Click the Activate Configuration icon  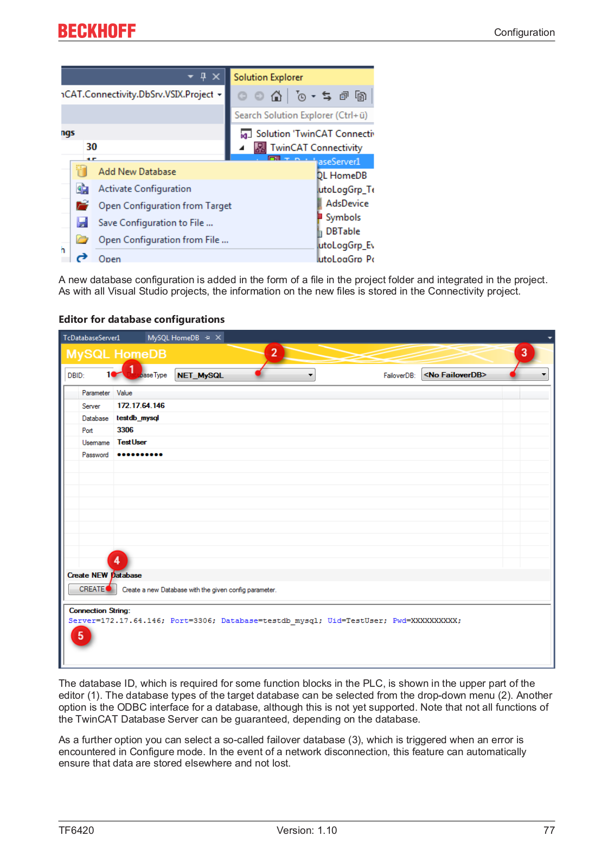(82, 189)
